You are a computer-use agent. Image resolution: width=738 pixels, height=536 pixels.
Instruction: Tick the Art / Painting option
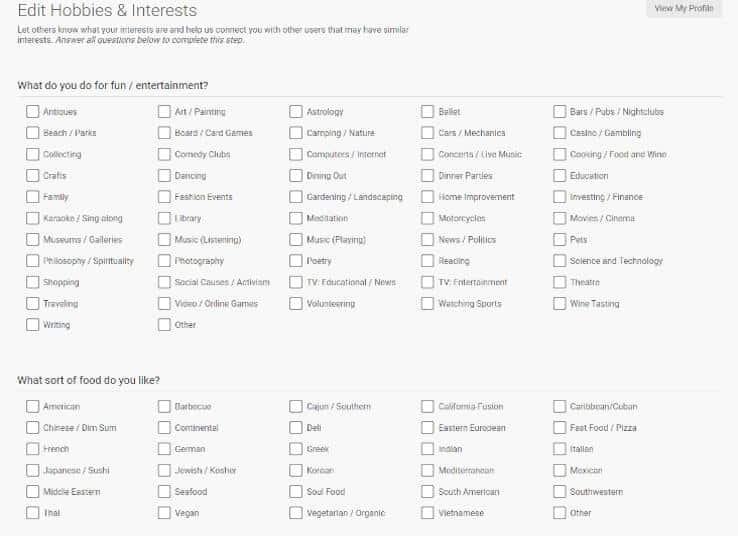(164, 112)
